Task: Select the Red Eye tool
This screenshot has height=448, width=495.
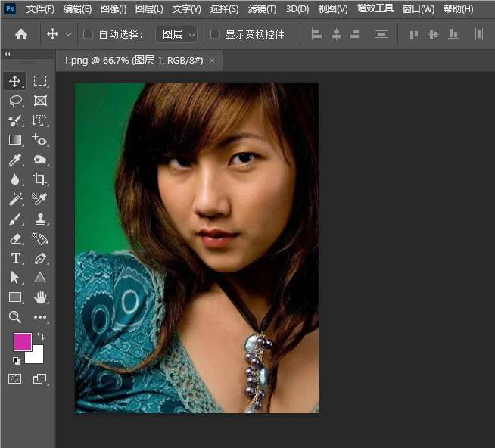Action: coord(39,139)
